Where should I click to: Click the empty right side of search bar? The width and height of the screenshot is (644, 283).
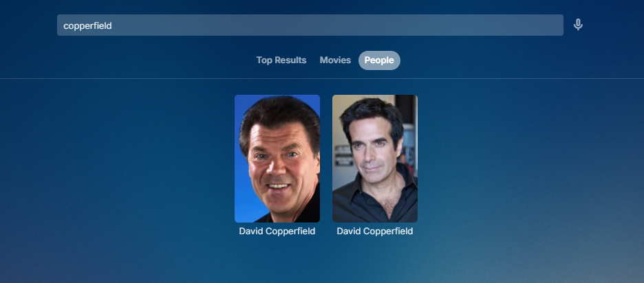(452, 25)
